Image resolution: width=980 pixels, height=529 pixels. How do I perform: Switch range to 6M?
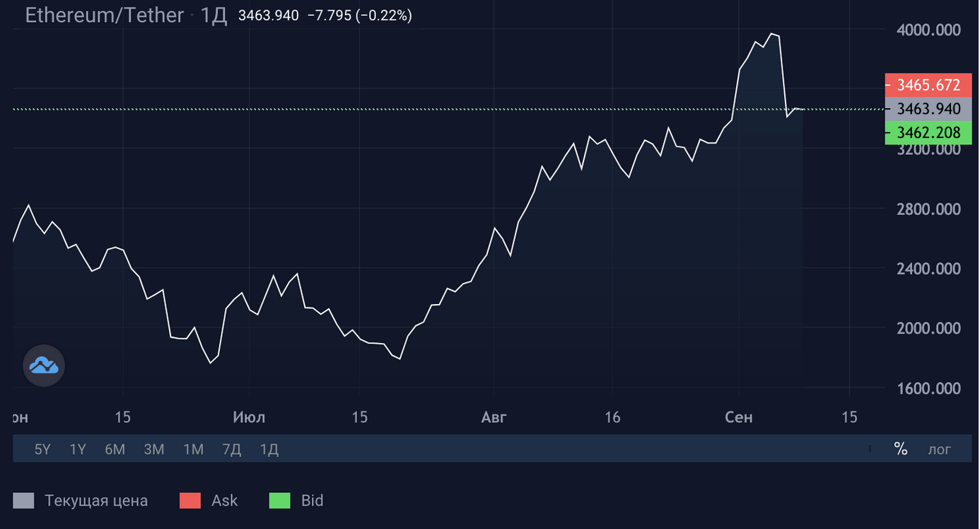pos(115,449)
